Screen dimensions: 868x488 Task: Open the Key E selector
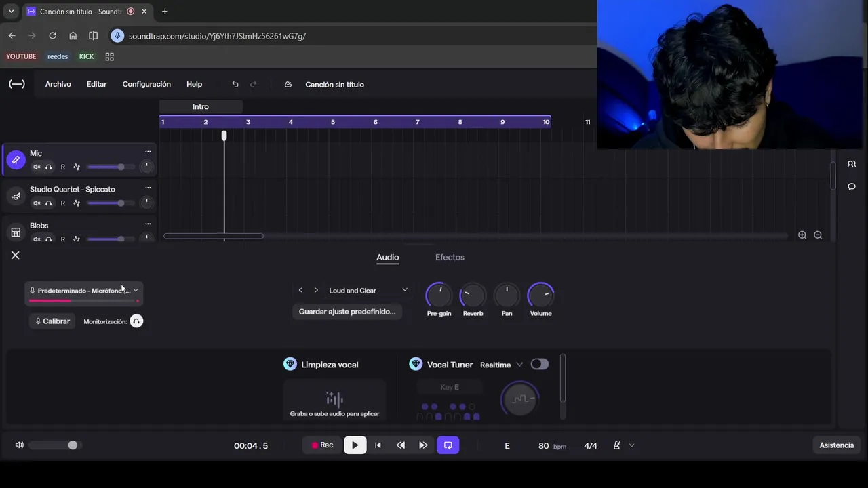(450, 387)
